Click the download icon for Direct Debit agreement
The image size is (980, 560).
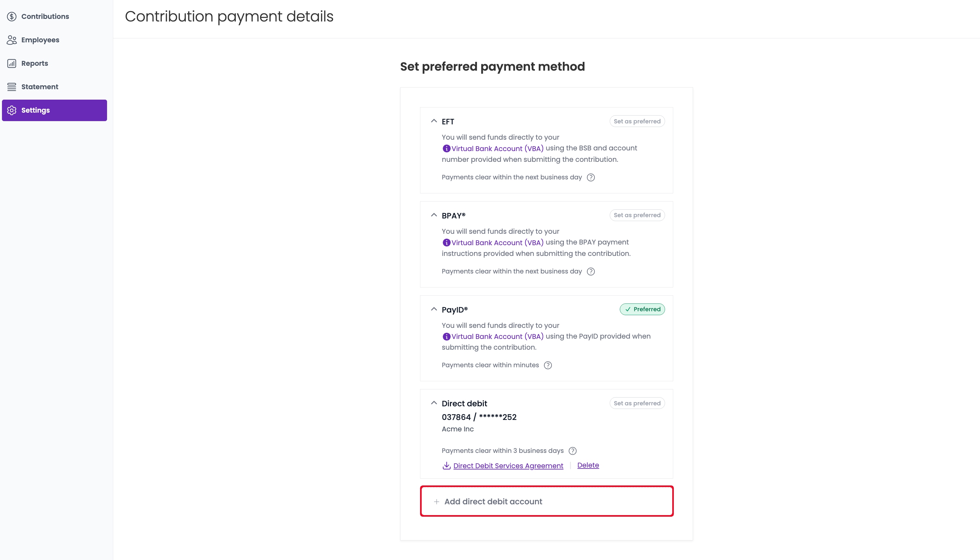pyautogui.click(x=446, y=466)
